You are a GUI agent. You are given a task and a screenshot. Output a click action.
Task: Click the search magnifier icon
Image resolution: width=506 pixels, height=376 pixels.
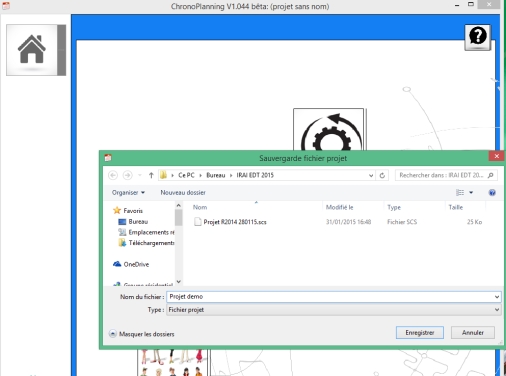click(490, 175)
